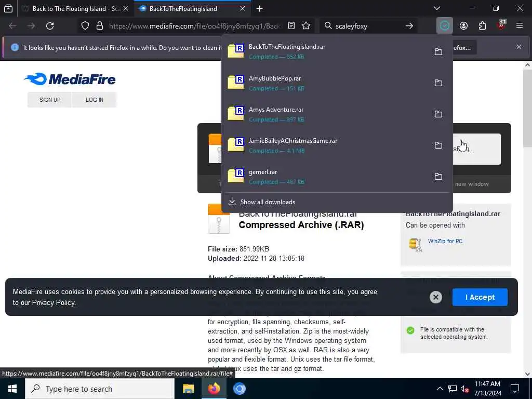Open File Explorer from the taskbar
Viewport: 532px width, 399px height.
[x=188, y=389]
